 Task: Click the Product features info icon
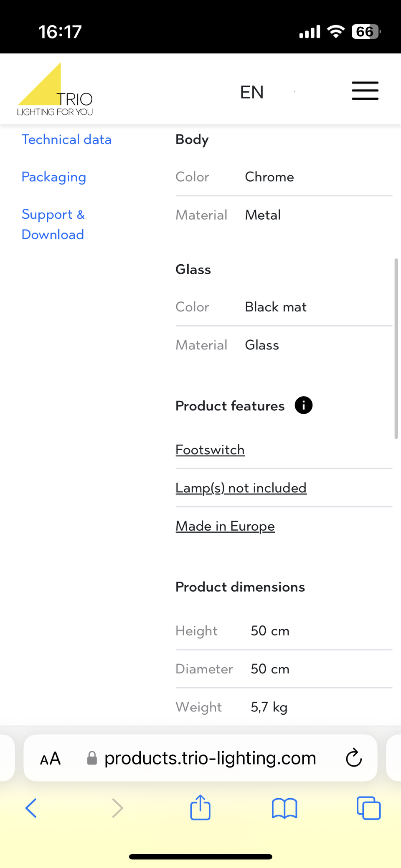(303, 405)
